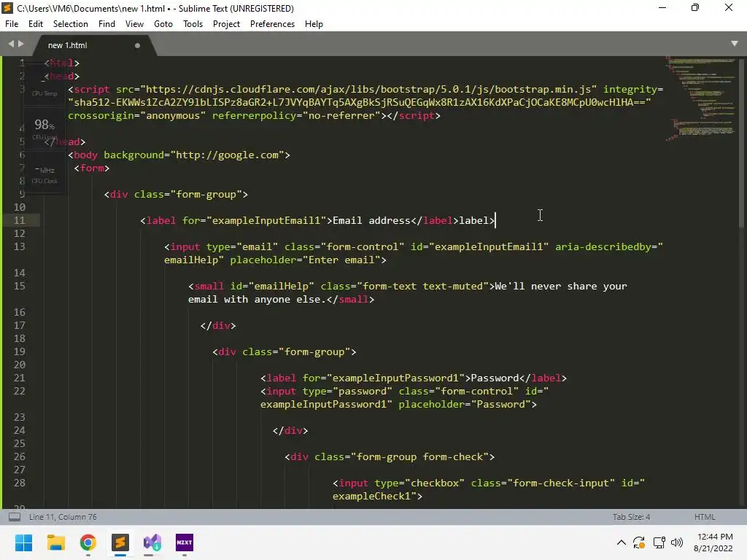Open the Project menu
The image size is (747, 560).
click(226, 24)
